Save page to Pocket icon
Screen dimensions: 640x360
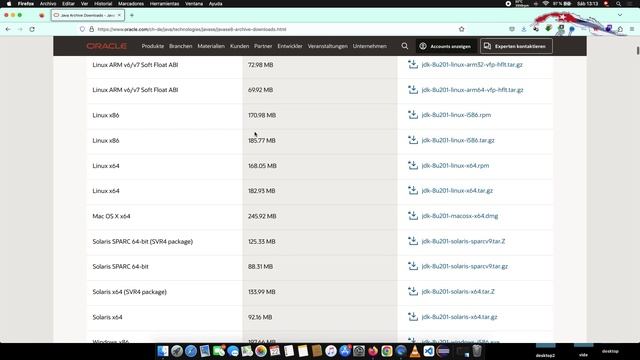(512, 29)
